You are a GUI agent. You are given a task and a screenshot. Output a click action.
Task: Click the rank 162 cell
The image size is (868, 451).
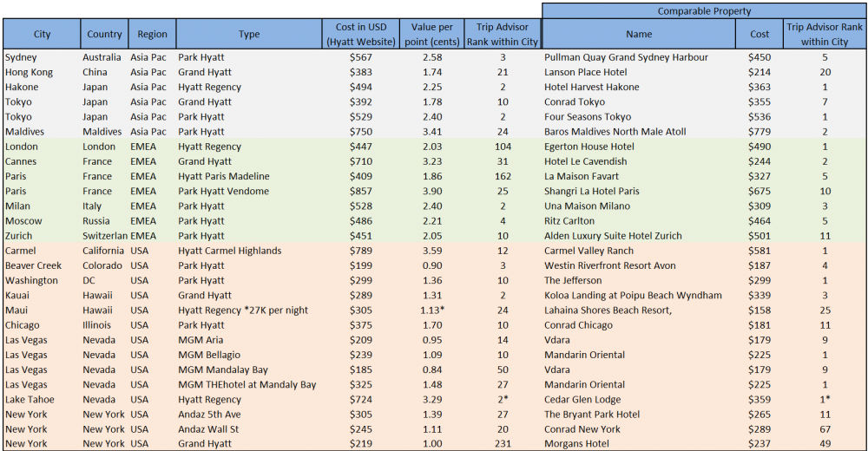(503, 177)
